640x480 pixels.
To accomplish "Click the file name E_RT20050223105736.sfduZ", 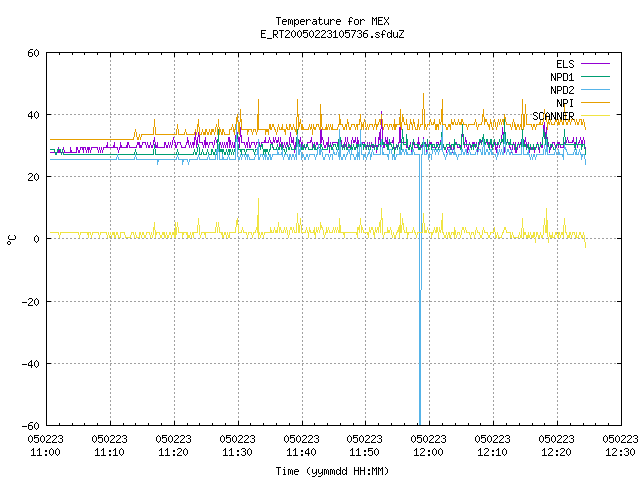I will (x=332, y=34).
